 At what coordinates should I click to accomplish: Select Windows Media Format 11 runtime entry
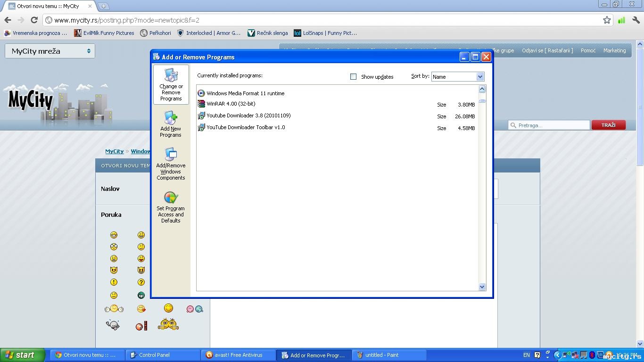(338, 93)
